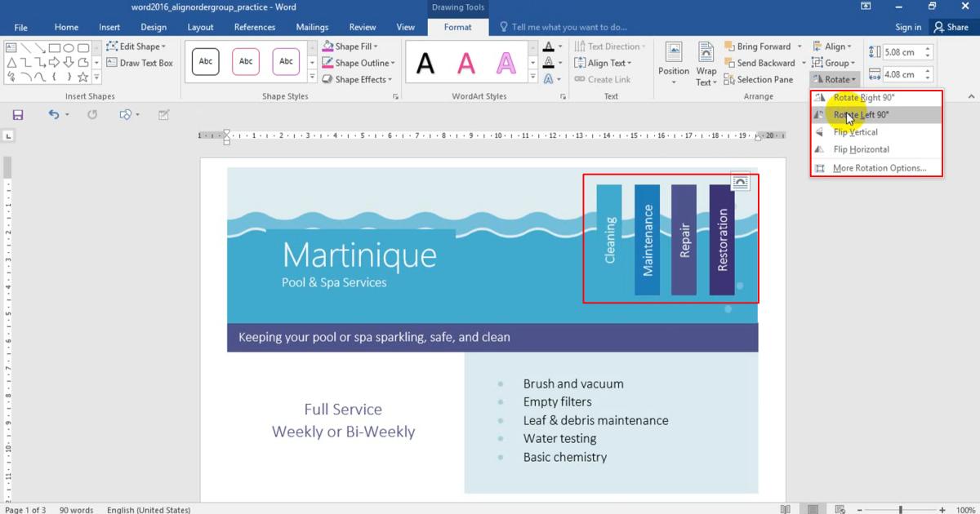
Task: Click the Save icon in quick access toolbar
Action: coord(18,115)
